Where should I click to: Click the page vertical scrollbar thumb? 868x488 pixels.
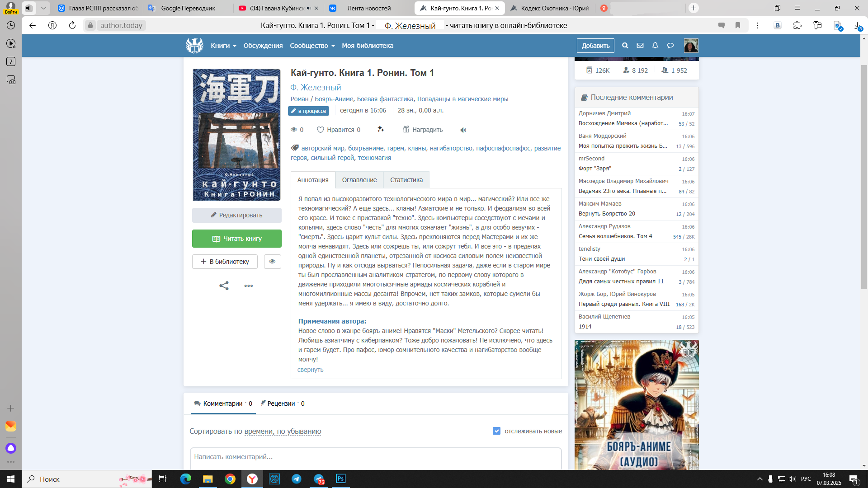[864, 176]
